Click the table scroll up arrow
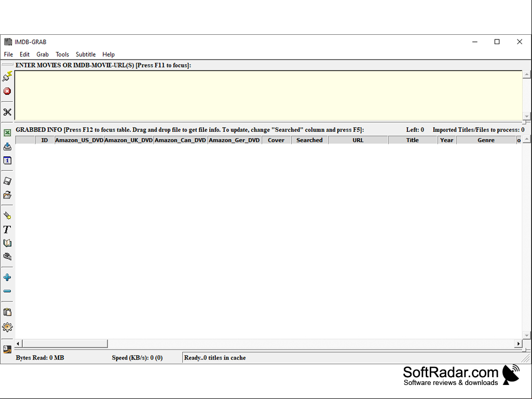532x399 pixels. pyautogui.click(x=526, y=139)
